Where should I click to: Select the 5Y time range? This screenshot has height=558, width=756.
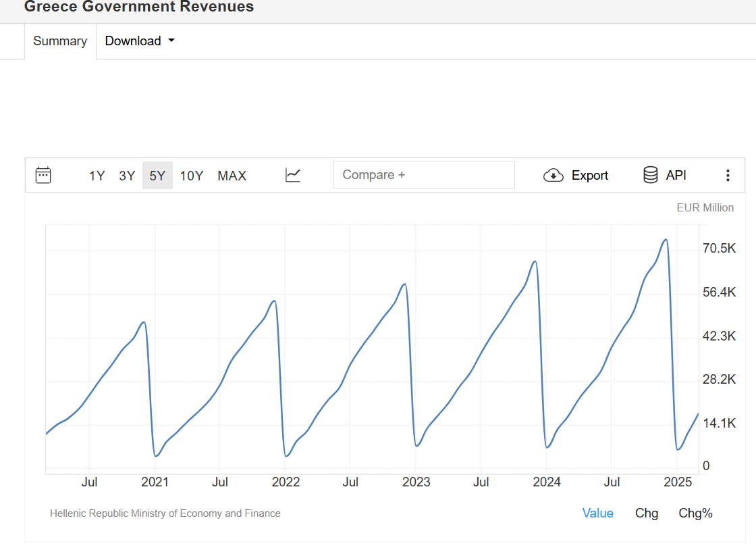coord(158,176)
